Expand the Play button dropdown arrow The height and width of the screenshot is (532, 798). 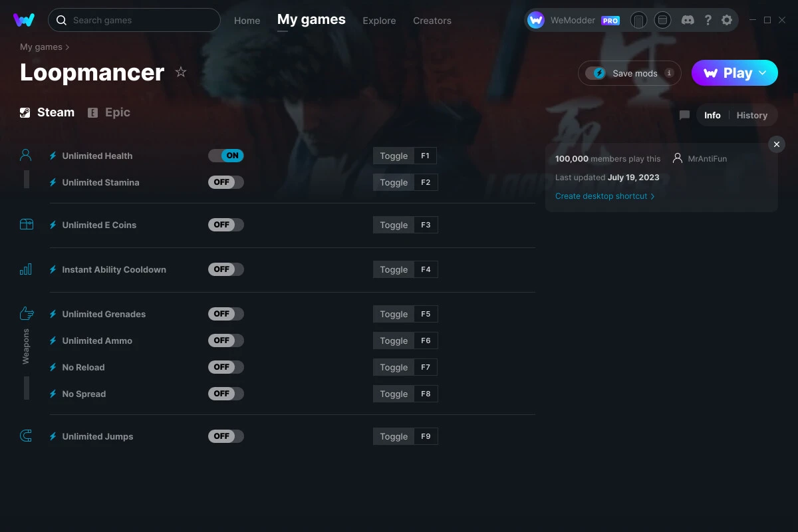click(763, 73)
